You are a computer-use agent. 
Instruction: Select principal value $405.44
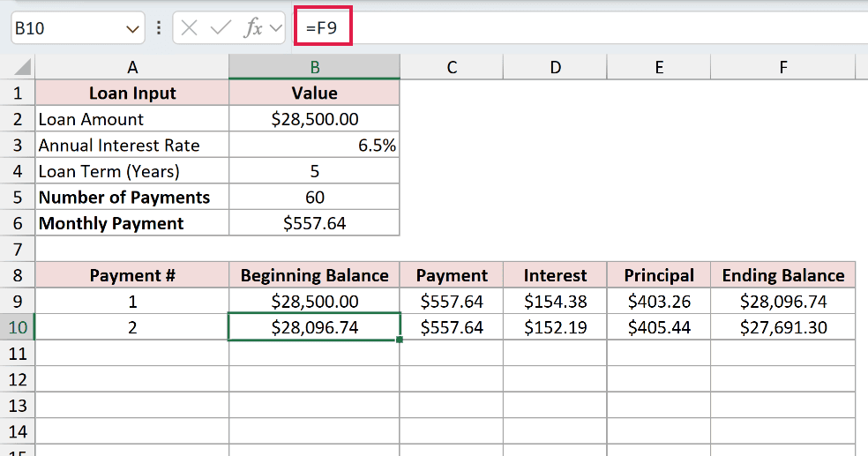[x=659, y=327]
